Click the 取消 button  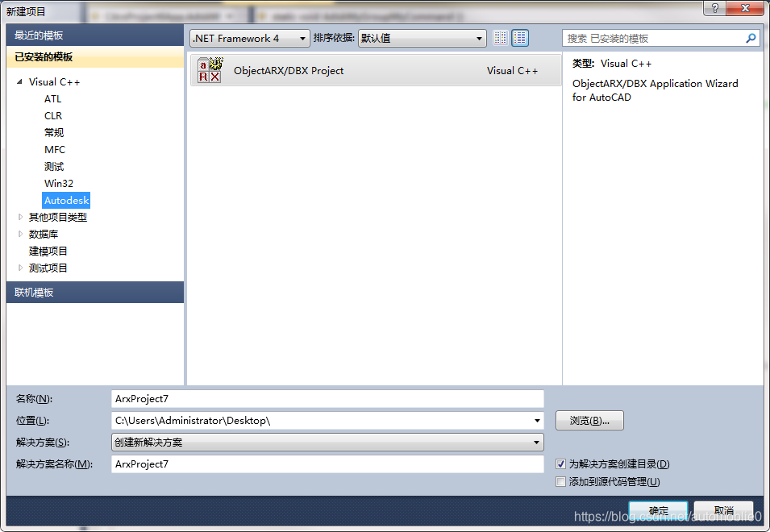click(724, 510)
